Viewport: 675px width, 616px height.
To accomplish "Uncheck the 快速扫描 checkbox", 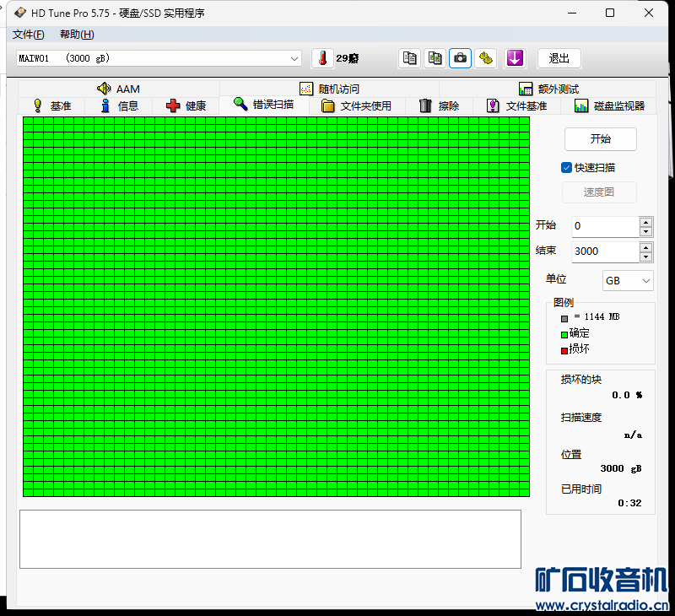I will point(567,168).
